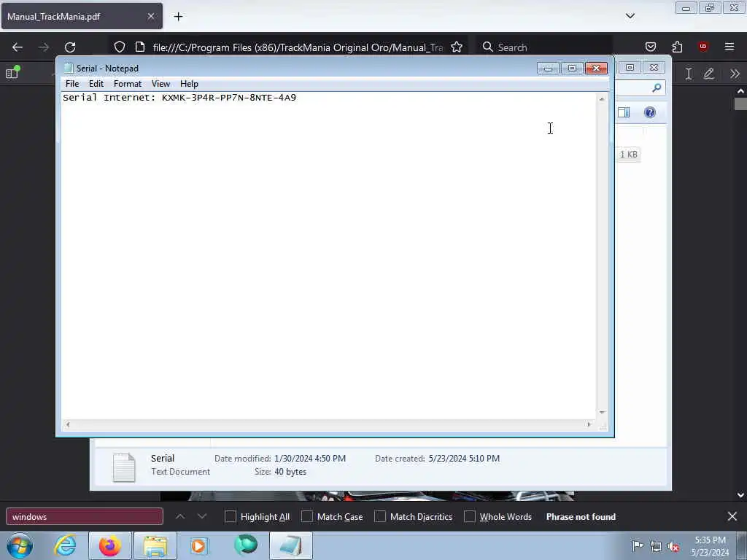This screenshot has height=560, width=747.
Task: Select the PDF draw pencil tool
Action: 709,74
